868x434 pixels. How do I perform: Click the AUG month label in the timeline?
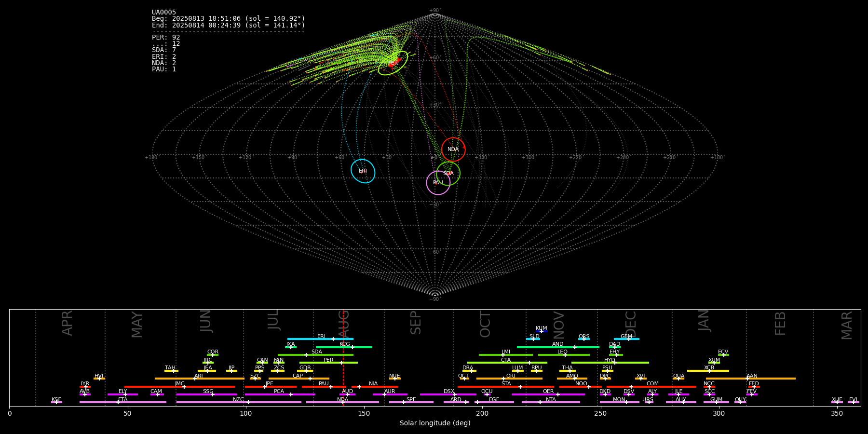pos(344,324)
